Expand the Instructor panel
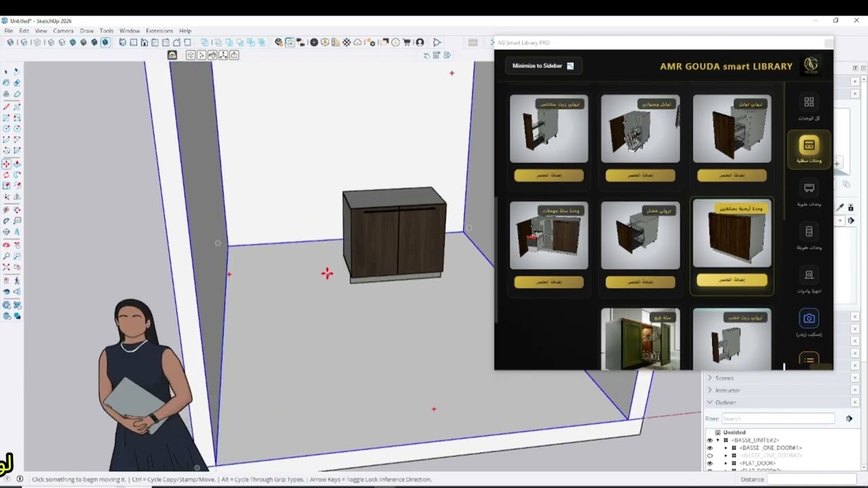868x488 pixels. coord(710,390)
